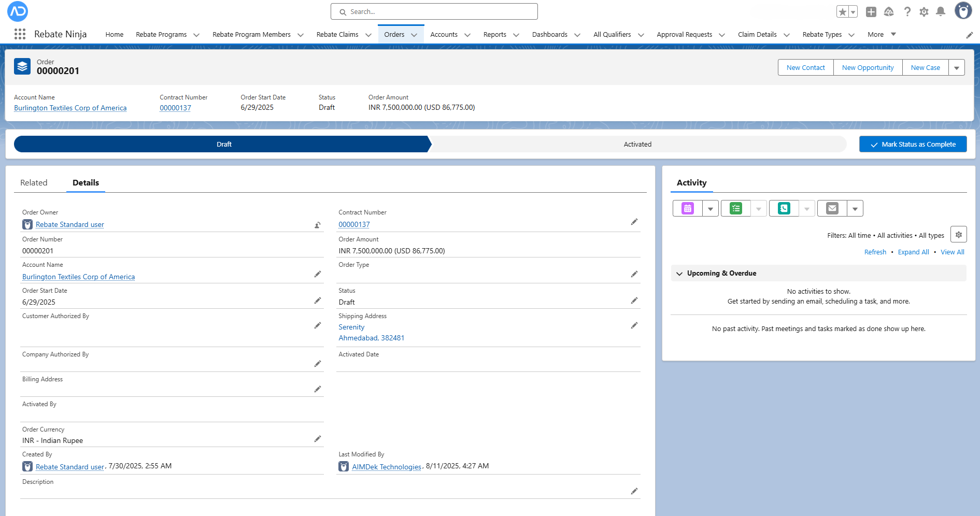The height and width of the screenshot is (516, 980).
Task: Switch to the Related tab
Action: 34,183
